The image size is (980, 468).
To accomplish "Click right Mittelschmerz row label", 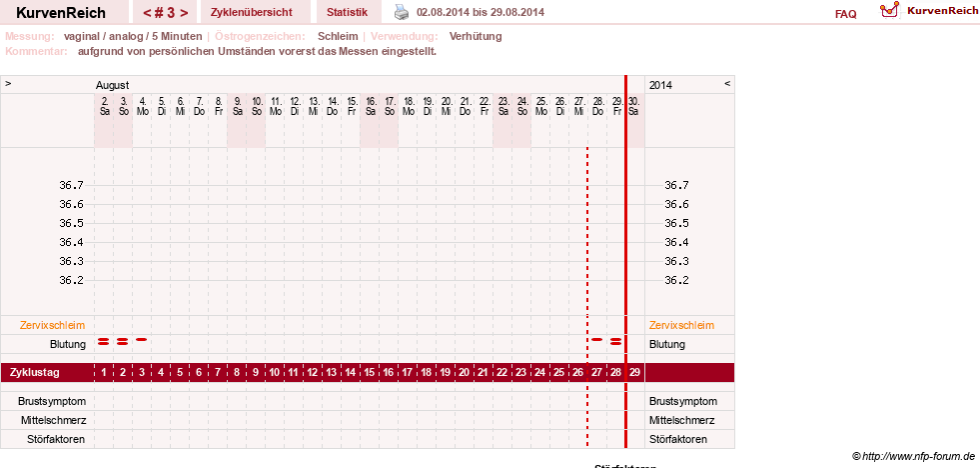I will click(682, 420).
